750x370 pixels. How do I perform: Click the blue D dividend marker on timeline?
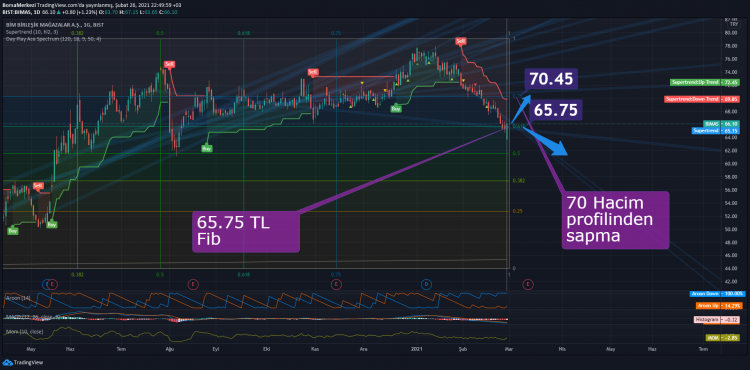(x=427, y=284)
